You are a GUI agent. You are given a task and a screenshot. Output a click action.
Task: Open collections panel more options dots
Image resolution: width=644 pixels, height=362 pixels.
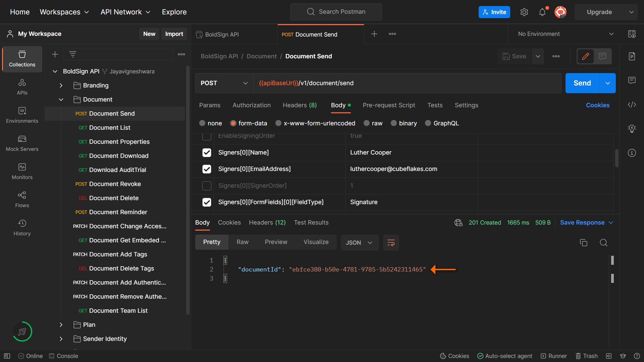[x=181, y=54]
